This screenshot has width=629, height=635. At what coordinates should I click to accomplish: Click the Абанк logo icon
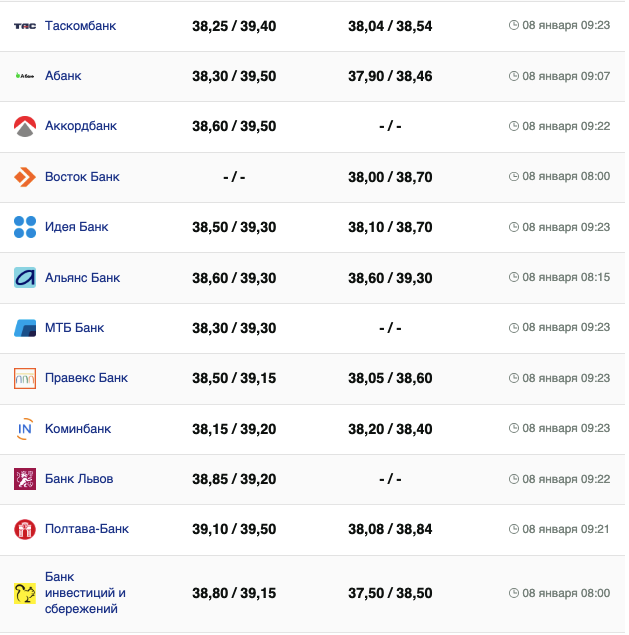25,76
